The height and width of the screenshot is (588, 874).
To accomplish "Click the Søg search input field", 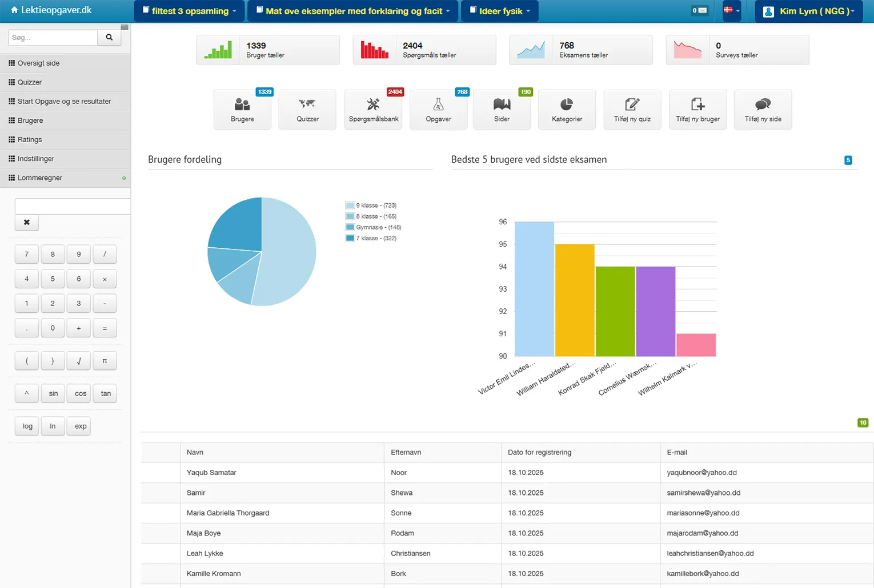I will [x=53, y=38].
